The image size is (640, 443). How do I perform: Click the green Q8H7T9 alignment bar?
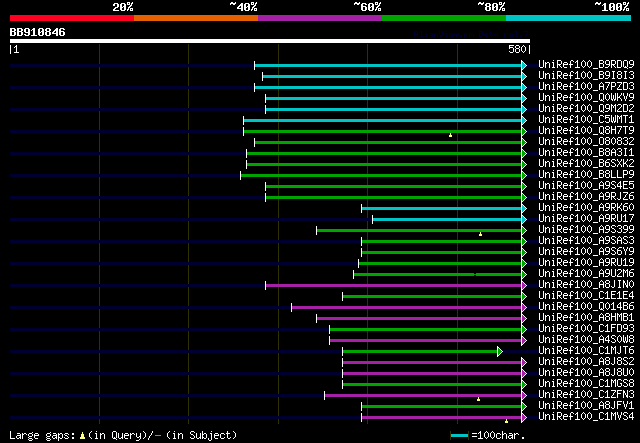[x=382, y=131]
